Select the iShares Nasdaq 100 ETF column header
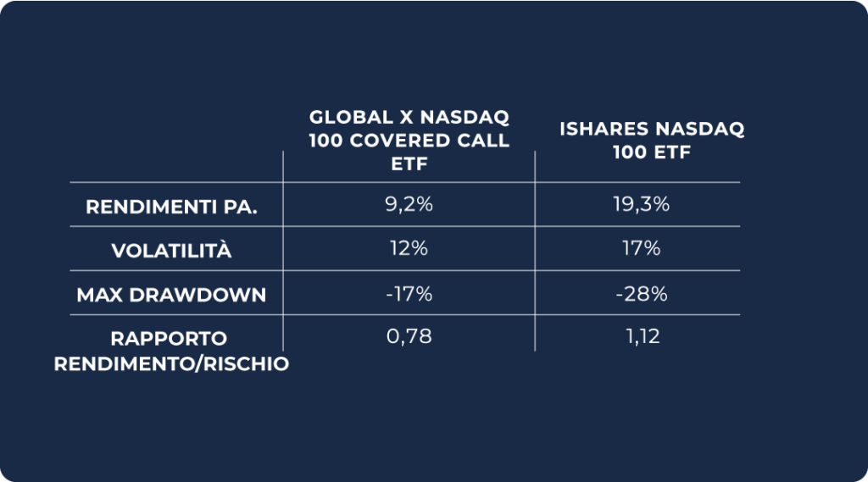 tap(652, 140)
